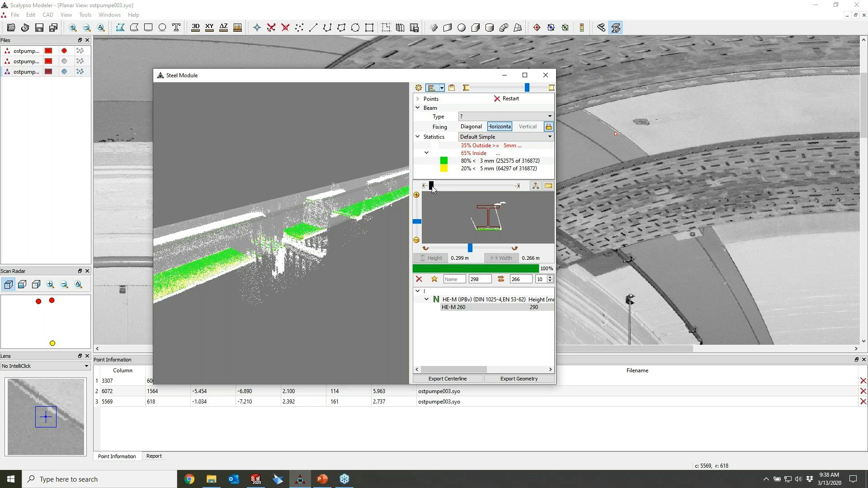Click the Restart button
Viewport: 868px width, 488px height.
tap(506, 99)
